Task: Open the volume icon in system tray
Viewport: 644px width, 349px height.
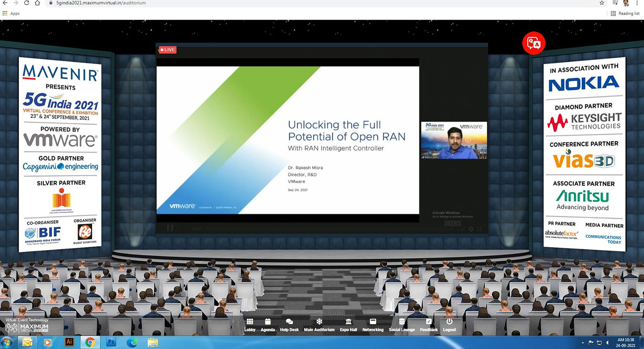Action: point(606,342)
